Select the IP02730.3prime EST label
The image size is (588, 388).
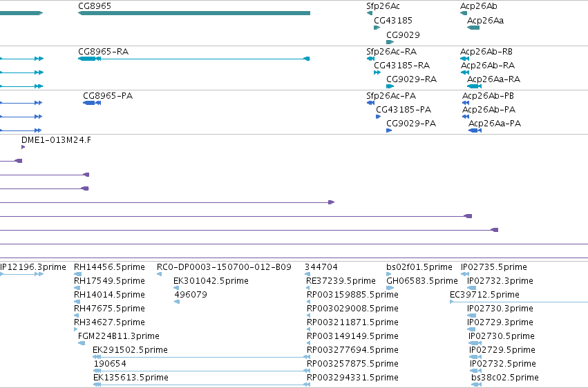[500, 309]
